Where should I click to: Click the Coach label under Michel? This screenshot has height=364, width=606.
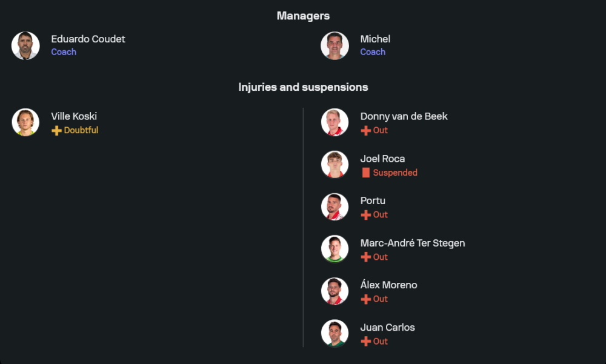pyautogui.click(x=373, y=52)
